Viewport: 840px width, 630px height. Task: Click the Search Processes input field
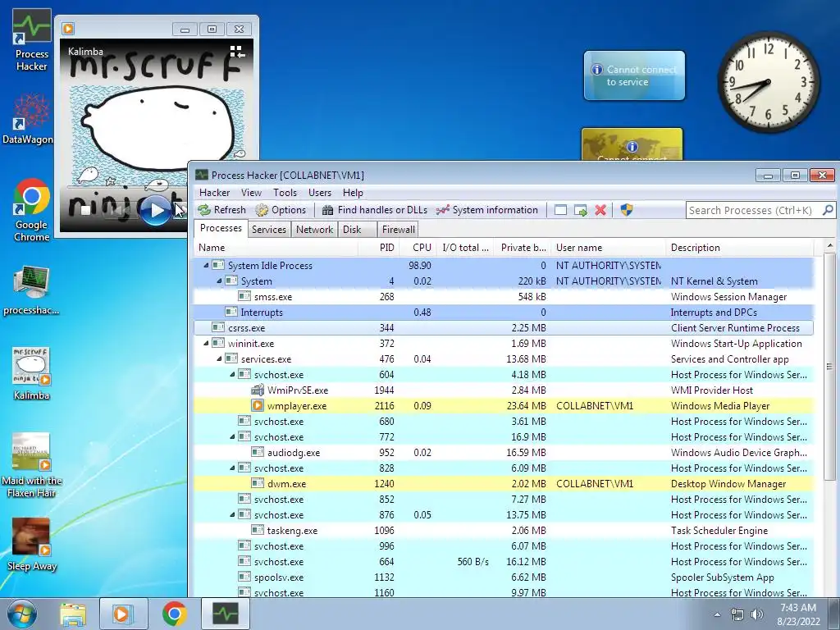point(754,210)
